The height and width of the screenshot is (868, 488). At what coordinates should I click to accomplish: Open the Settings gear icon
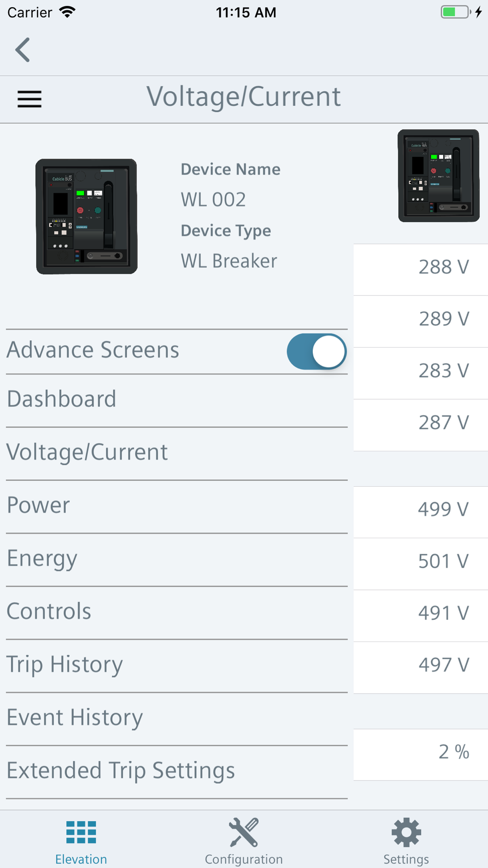[406, 832]
